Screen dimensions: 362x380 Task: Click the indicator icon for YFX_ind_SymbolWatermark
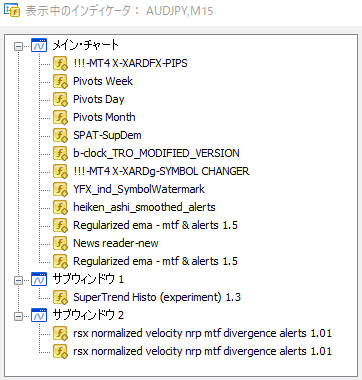pyautogui.click(x=60, y=189)
